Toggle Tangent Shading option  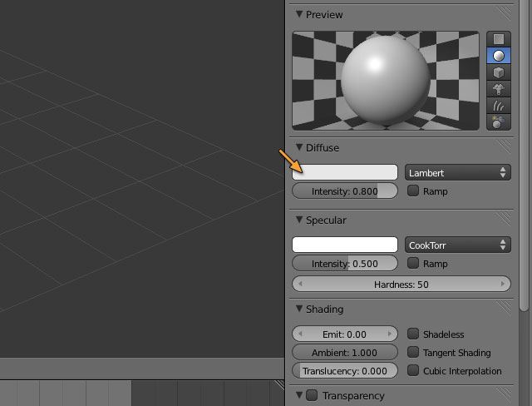pyautogui.click(x=413, y=353)
